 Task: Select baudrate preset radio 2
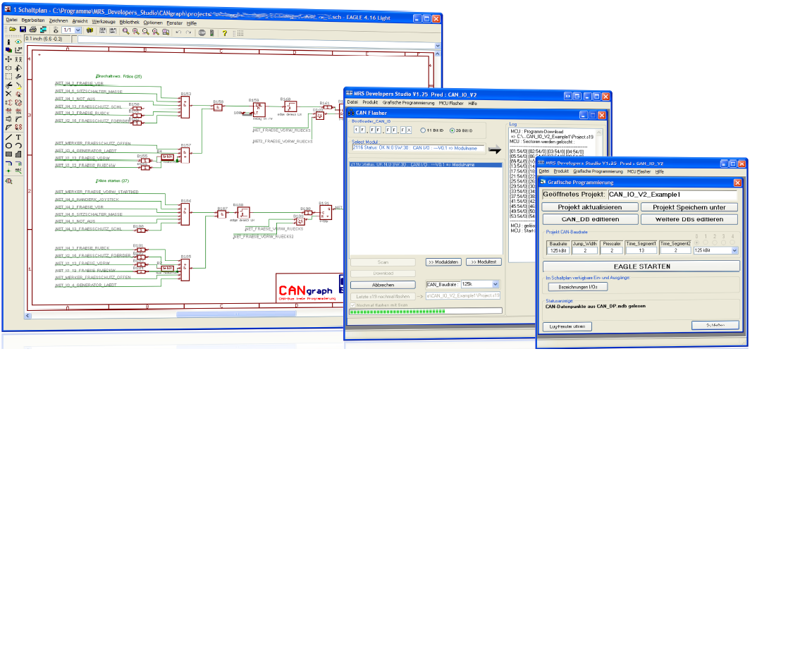pos(715,242)
